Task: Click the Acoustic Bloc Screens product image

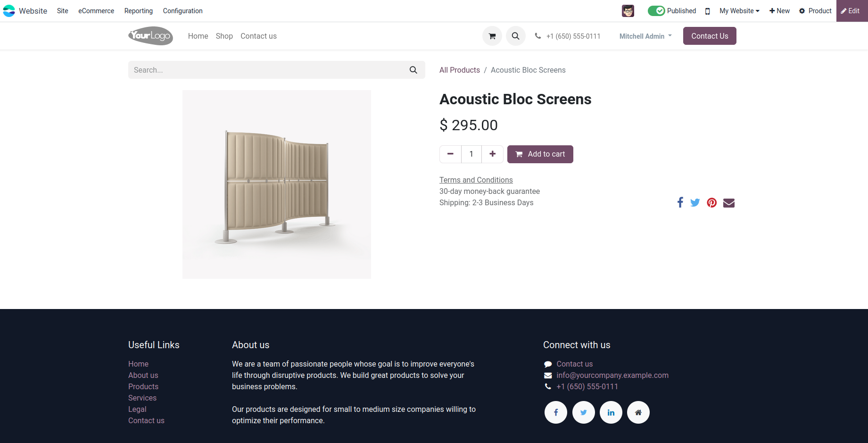Action: pyautogui.click(x=277, y=184)
